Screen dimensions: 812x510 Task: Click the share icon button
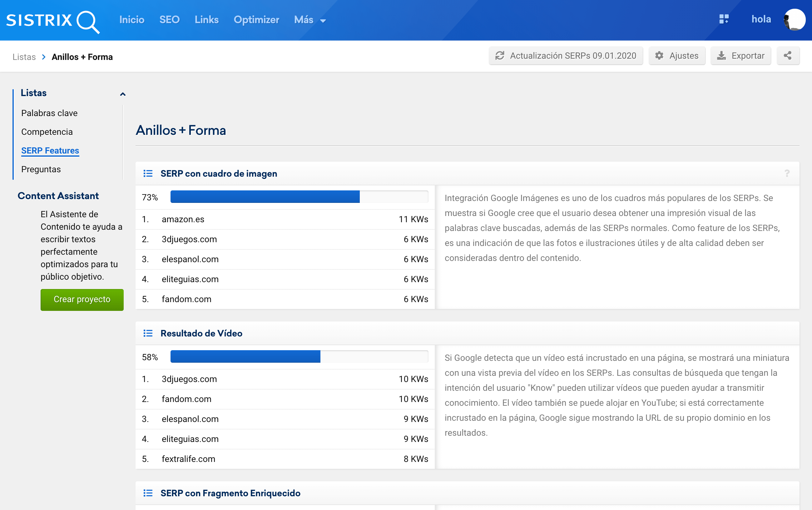[788, 56]
